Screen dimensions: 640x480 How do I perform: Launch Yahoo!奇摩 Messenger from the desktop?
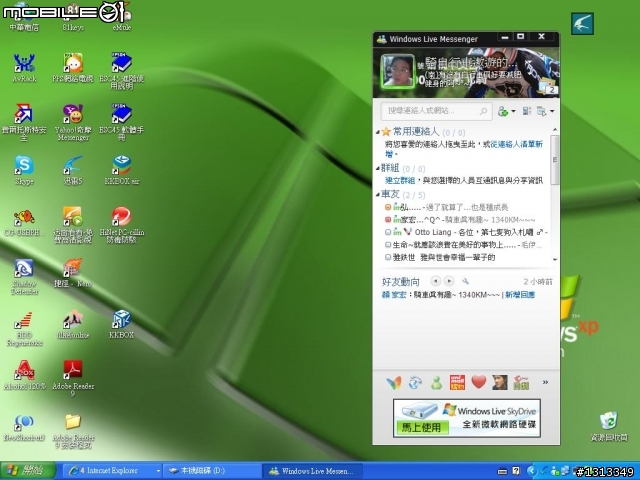73,122
